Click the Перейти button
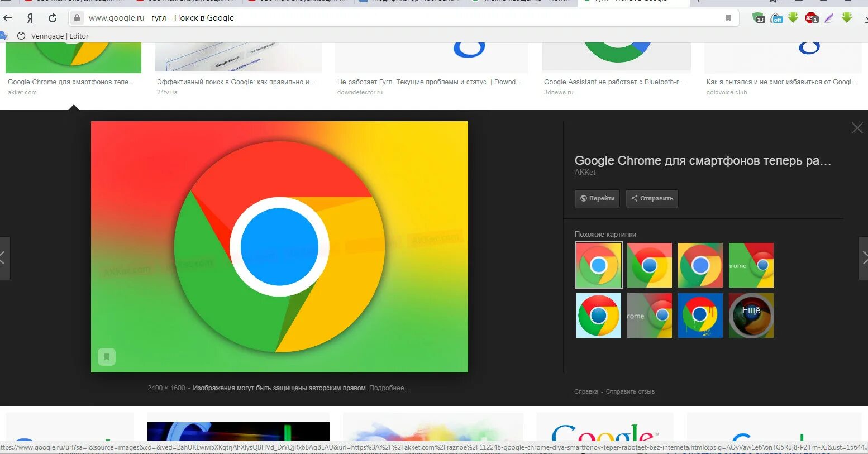868x454 pixels. pos(597,198)
